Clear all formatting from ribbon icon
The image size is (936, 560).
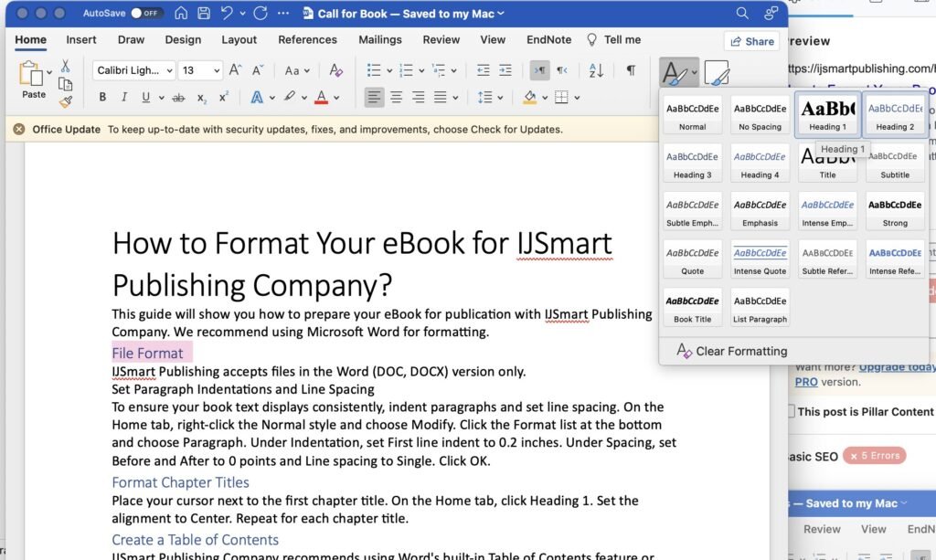click(336, 69)
